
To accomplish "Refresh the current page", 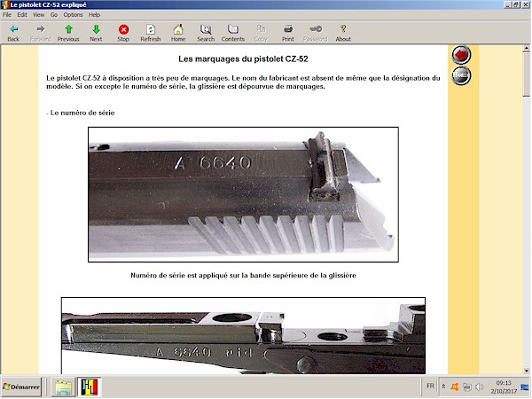I will point(151,34).
